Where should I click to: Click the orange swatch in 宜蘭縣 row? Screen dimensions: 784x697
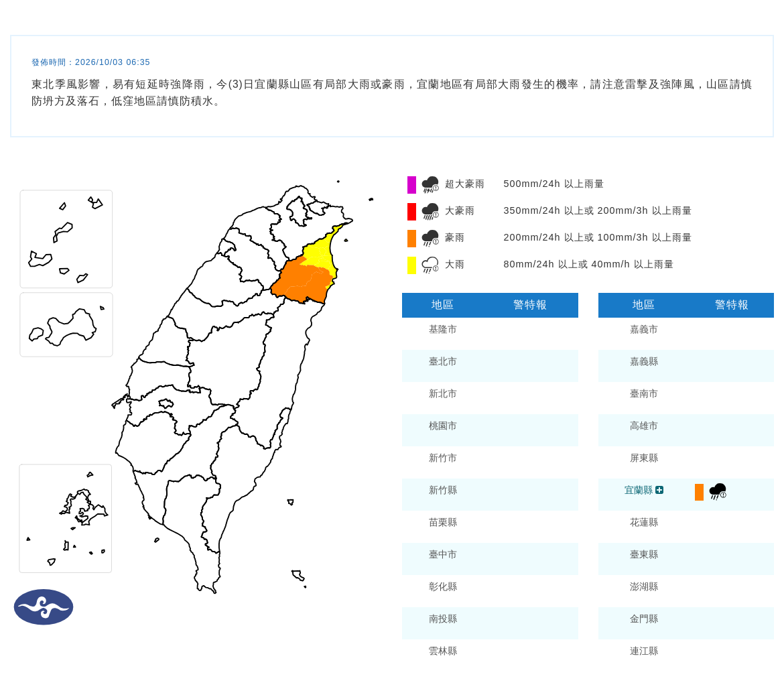click(699, 492)
